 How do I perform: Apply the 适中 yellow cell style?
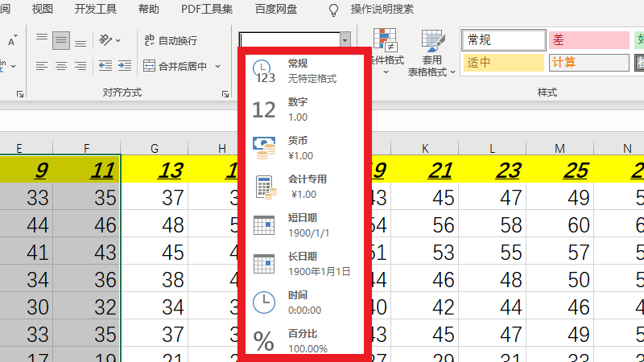pos(502,62)
